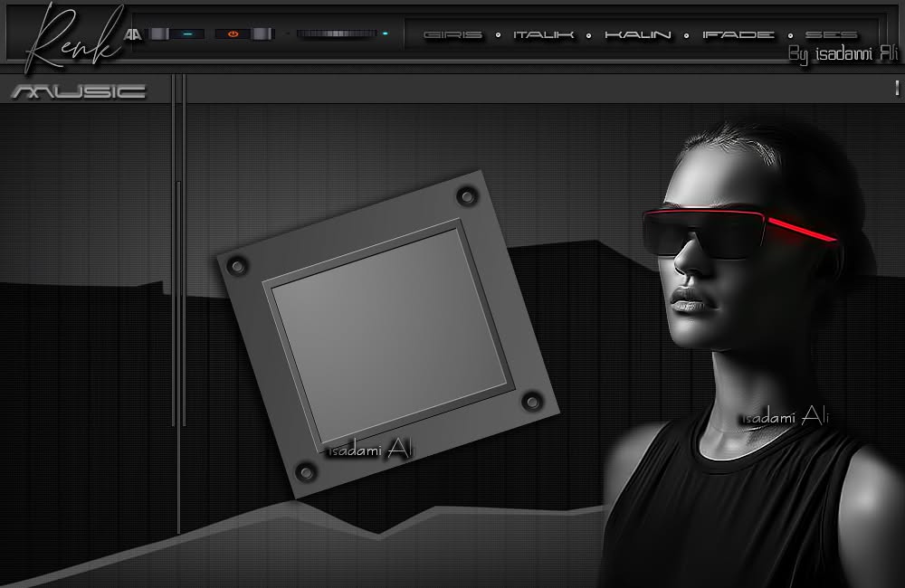The width and height of the screenshot is (905, 588).
Task: Click the bullet dot between GIRIS and ITALIK
Action: coord(498,35)
